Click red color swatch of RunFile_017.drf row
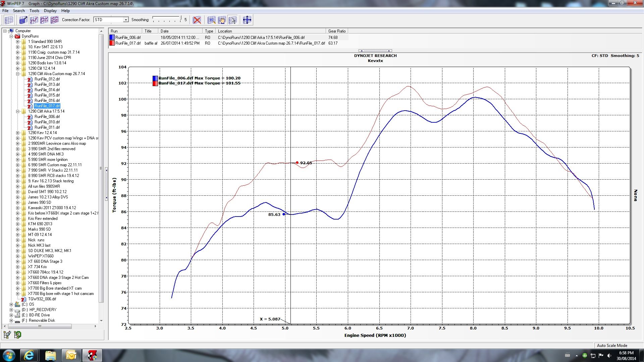Image resolution: width=644 pixels, height=362 pixels. pos(112,43)
